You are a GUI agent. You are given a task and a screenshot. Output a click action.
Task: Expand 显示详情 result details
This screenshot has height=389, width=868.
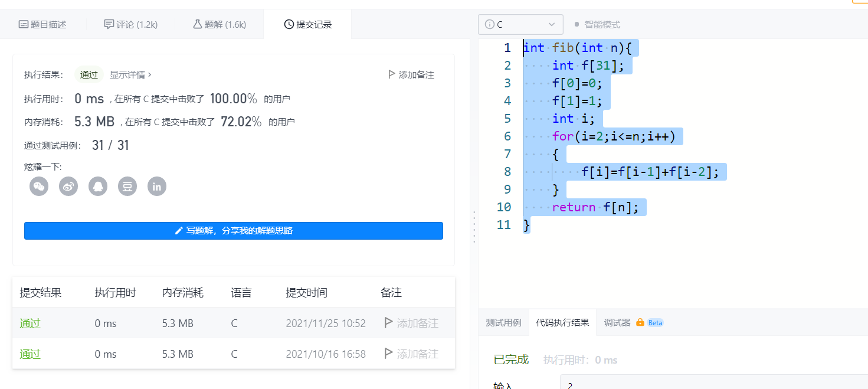coord(130,74)
